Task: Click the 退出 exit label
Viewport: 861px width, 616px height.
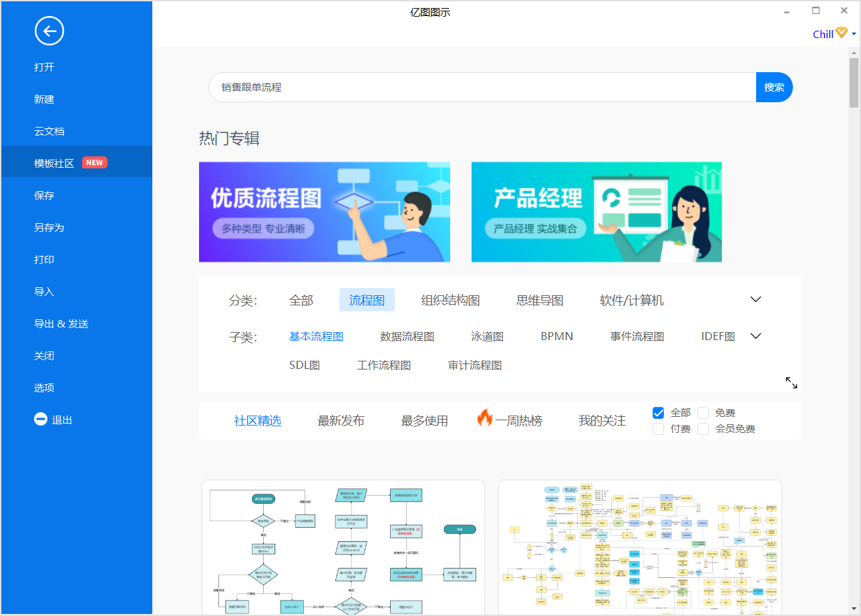Action: (61, 420)
